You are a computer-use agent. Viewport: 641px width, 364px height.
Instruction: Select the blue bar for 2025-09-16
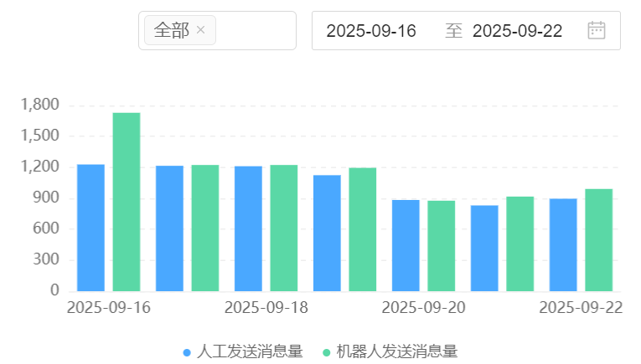coord(91,228)
